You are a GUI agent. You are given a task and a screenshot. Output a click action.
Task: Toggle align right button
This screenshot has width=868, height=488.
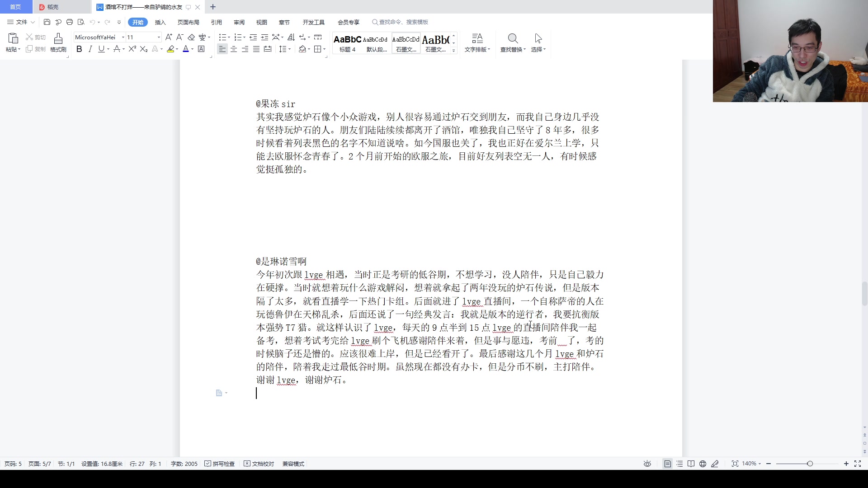click(x=245, y=49)
